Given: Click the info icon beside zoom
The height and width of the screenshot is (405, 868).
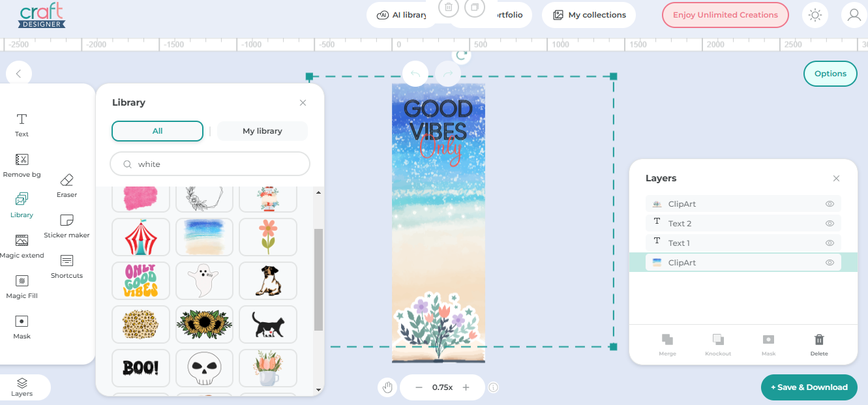Looking at the screenshot, I should click(x=494, y=387).
